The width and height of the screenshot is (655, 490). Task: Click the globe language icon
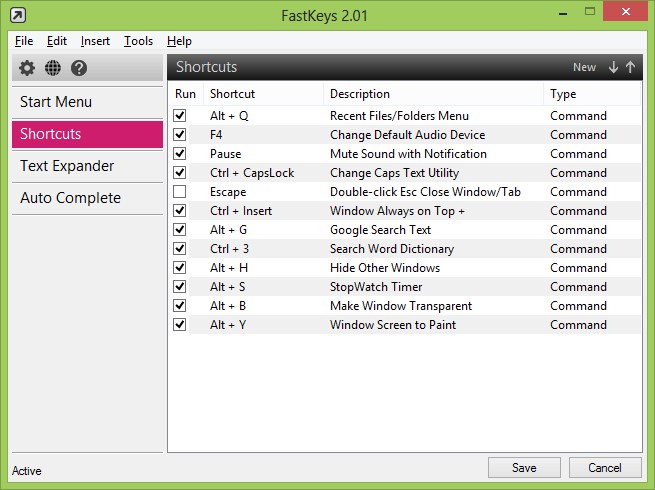click(x=53, y=68)
